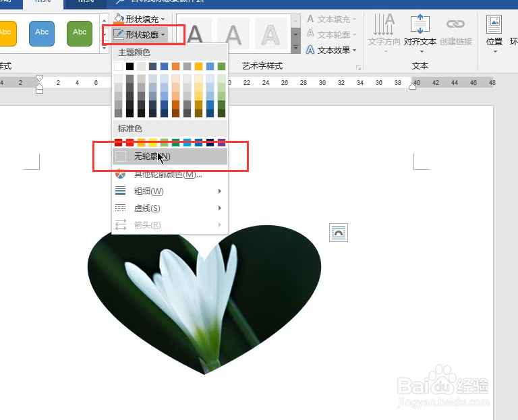Pick gold theme color in top row

pyautogui.click(x=198, y=66)
